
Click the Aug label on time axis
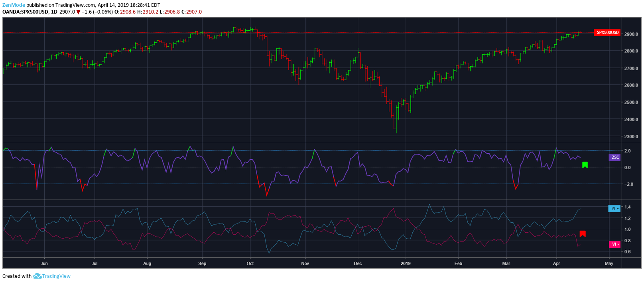[147, 263]
